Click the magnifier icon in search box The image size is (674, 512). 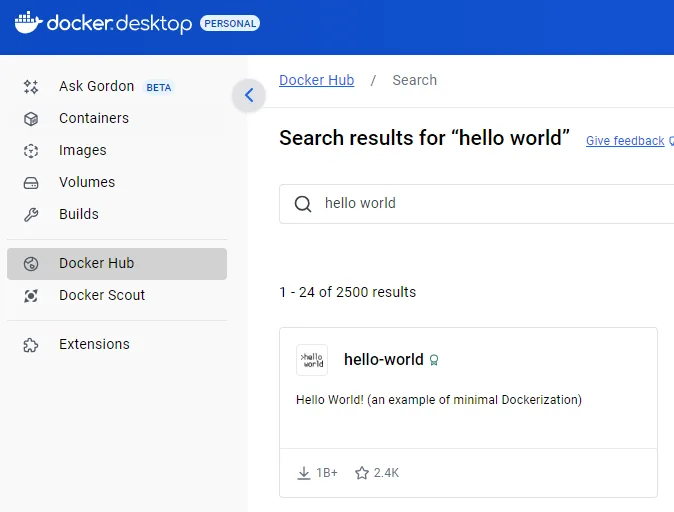(303, 203)
